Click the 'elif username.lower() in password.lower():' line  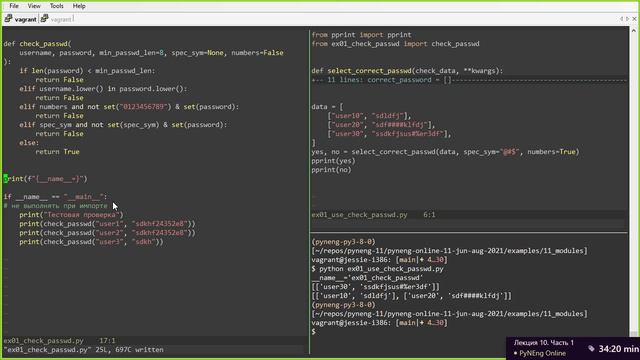103,89
